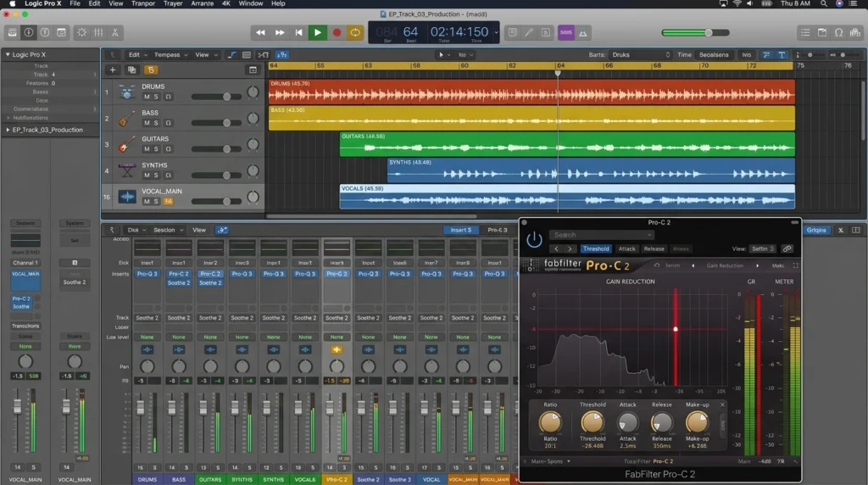868x485 pixels.
Task: Add a new track with plus button
Action: click(113, 70)
